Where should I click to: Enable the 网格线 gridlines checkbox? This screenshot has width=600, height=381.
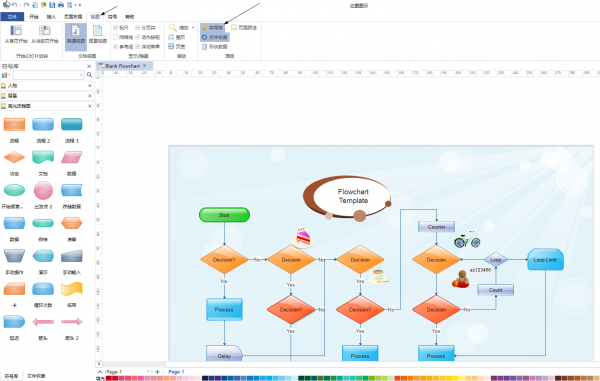click(115, 37)
